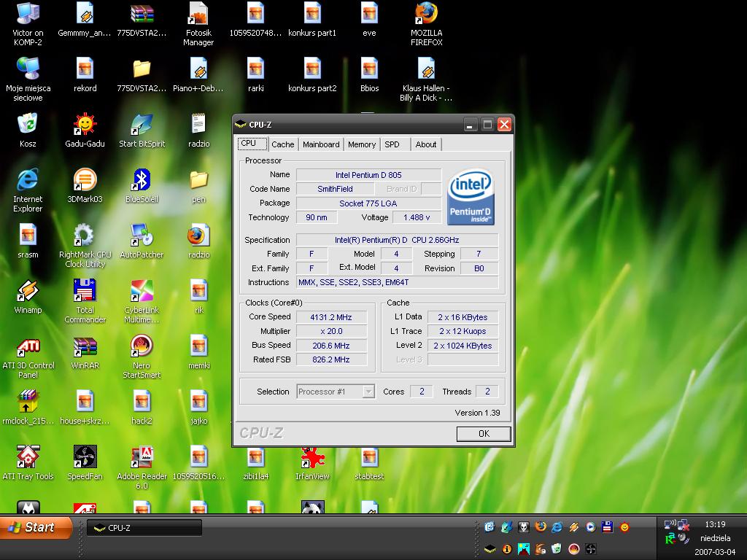Launch Total Commander floppy icon in quick launch
This screenshot has width=747, height=560.
(608, 526)
